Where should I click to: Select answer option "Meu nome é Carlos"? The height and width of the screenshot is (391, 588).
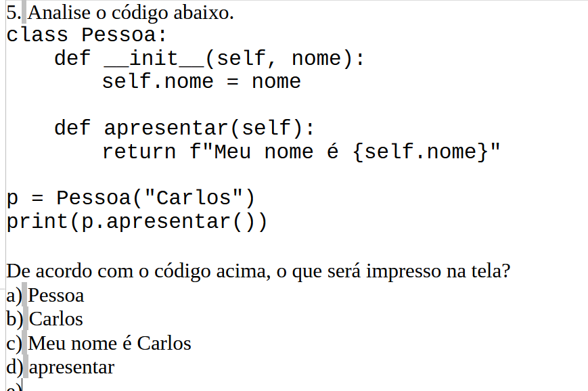pos(110,344)
